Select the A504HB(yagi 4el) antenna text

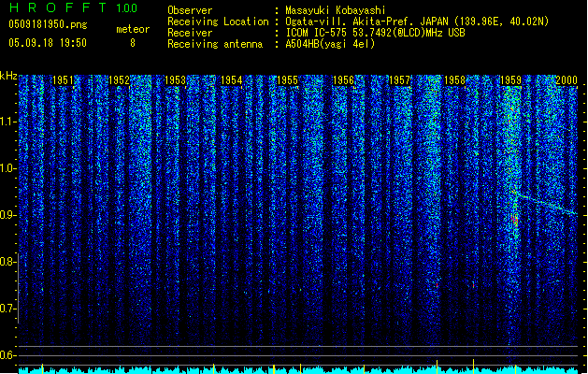click(x=330, y=44)
